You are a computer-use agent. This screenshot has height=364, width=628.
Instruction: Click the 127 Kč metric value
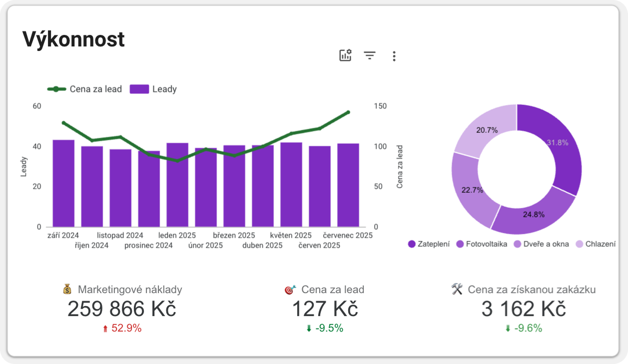click(326, 309)
